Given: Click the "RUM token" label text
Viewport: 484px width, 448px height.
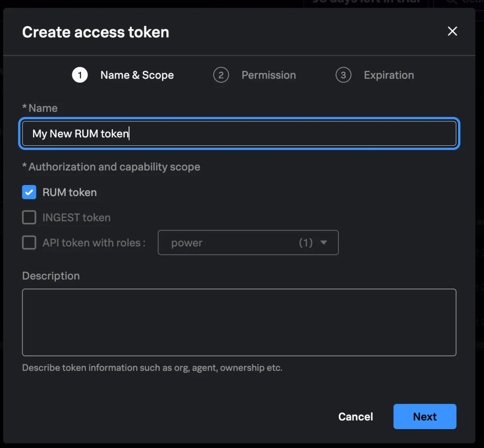Looking at the screenshot, I should pos(69,193).
